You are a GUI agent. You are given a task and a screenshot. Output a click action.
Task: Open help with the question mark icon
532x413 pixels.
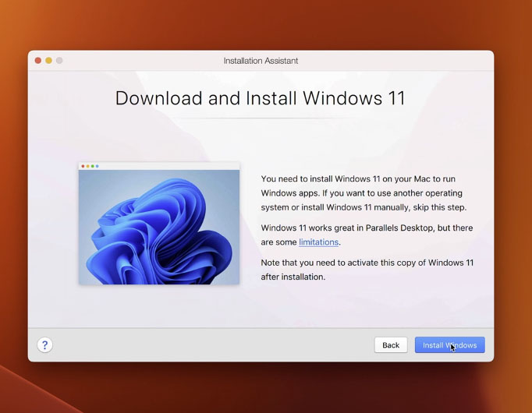[44, 345]
